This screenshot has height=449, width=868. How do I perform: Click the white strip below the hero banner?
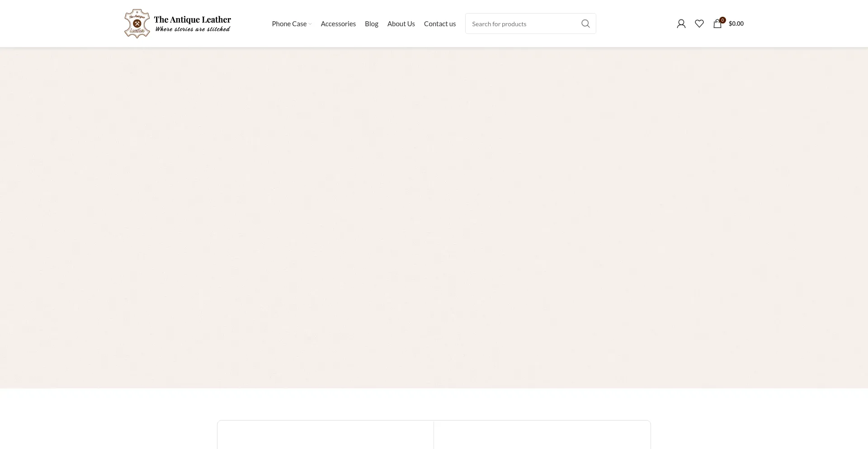click(x=434, y=403)
